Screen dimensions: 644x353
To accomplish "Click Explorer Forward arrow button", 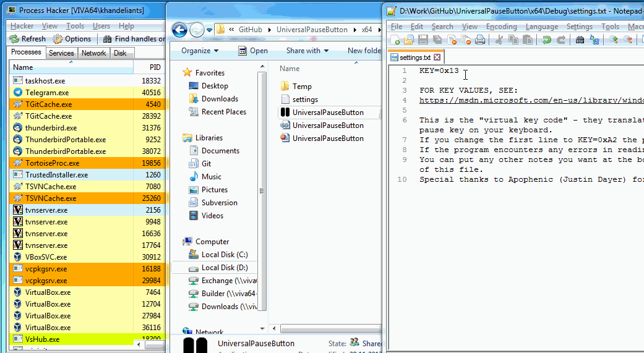I will [197, 30].
